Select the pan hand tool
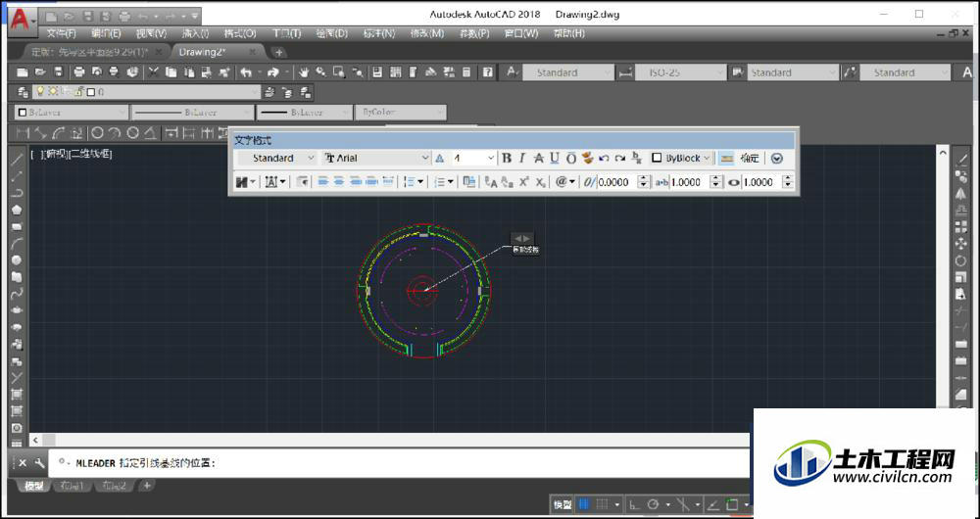This screenshot has width=980, height=519. coord(304,72)
